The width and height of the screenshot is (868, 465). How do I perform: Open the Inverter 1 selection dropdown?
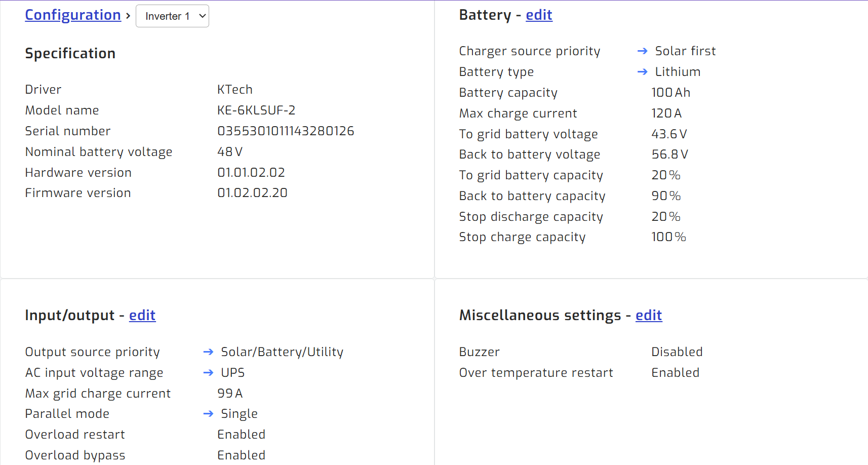172,16
